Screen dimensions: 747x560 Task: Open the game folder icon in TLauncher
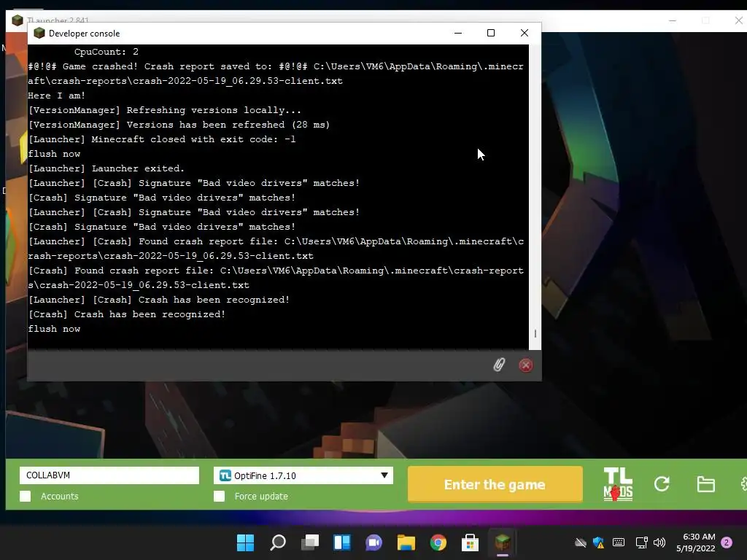tap(705, 484)
